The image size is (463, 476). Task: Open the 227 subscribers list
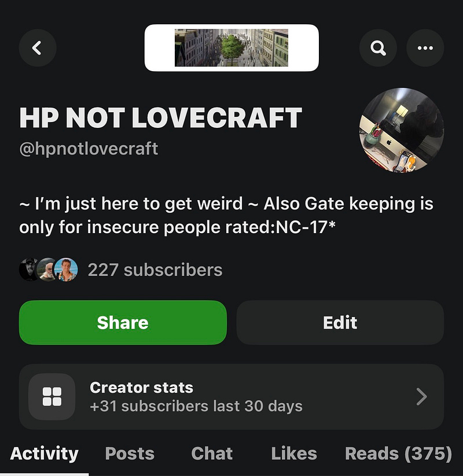click(155, 270)
